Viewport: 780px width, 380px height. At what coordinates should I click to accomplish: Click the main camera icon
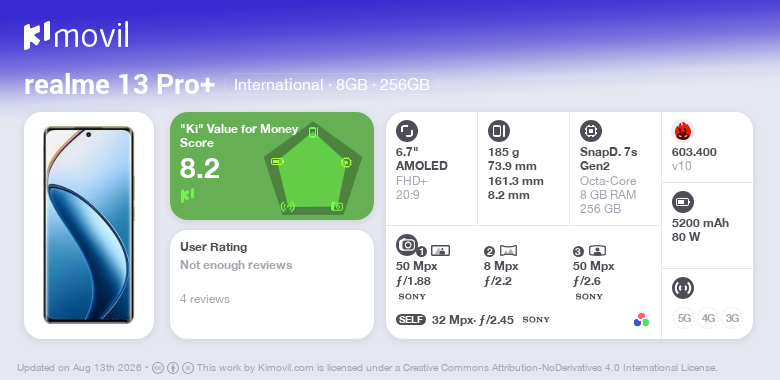[407, 244]
